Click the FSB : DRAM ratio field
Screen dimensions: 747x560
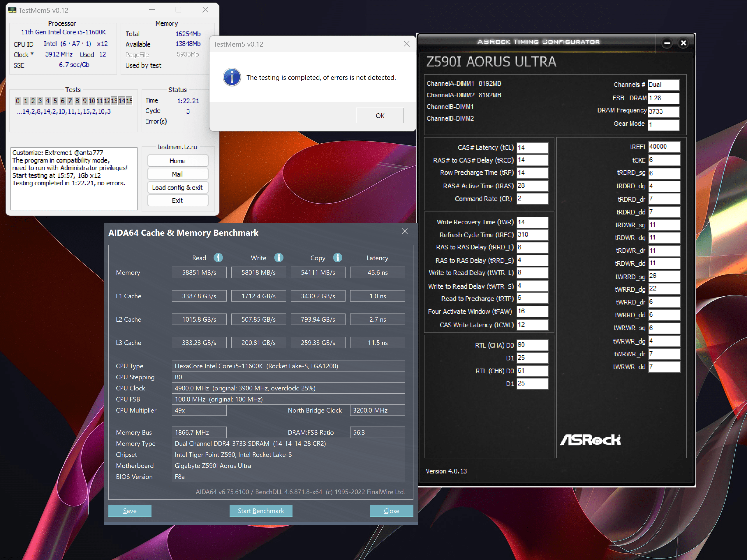tap(663, 98)
